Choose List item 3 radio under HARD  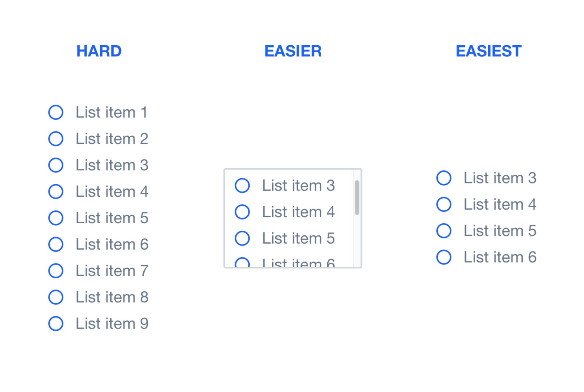56,165
